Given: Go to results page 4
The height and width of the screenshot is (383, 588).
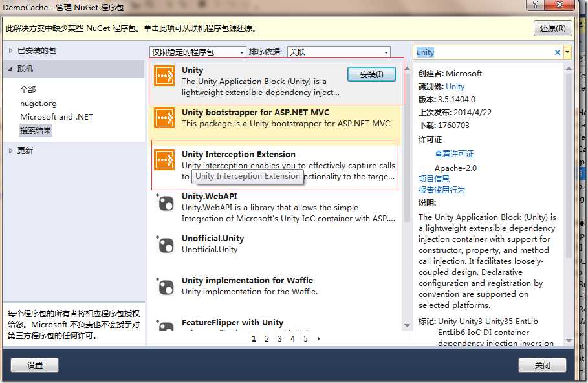Looking at the screenshot, I should coord(292,339).
